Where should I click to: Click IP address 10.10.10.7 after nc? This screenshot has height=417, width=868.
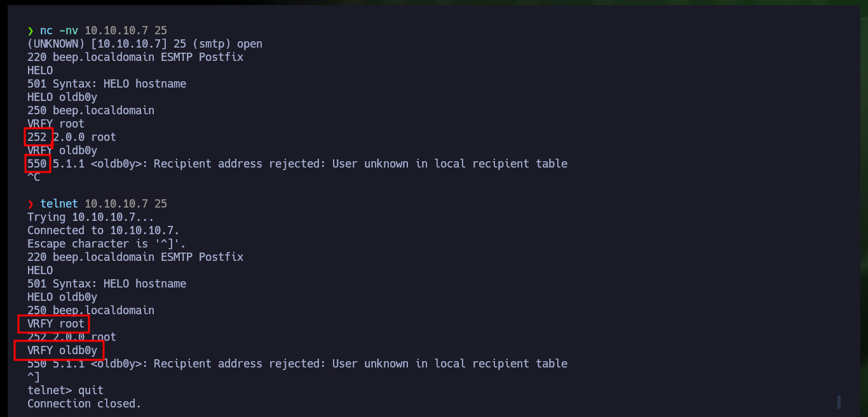pos(116,30)
